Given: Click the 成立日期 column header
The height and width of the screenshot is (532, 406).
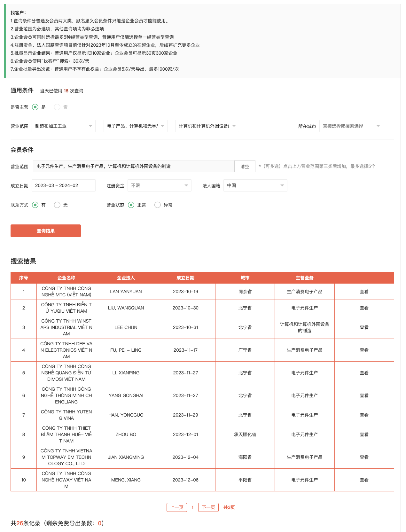Looking at the screenshot, I should tap(185, 278).
